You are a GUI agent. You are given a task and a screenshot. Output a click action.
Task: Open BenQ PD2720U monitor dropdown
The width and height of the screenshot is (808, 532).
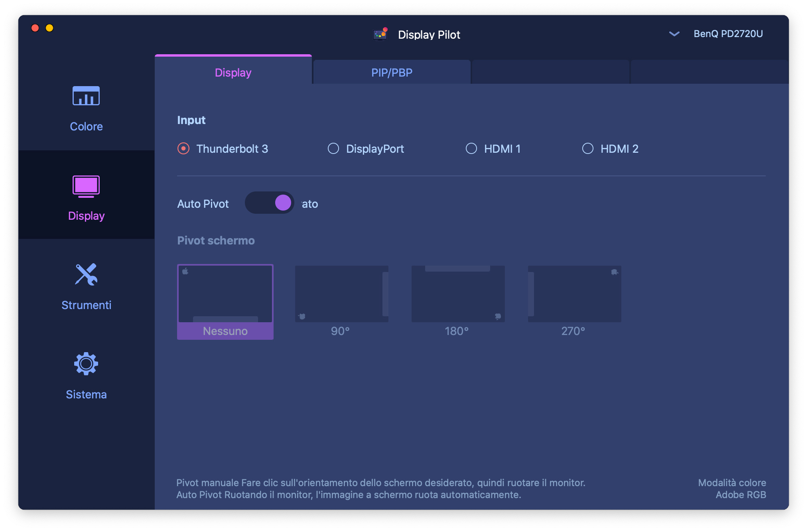(728, 34)
